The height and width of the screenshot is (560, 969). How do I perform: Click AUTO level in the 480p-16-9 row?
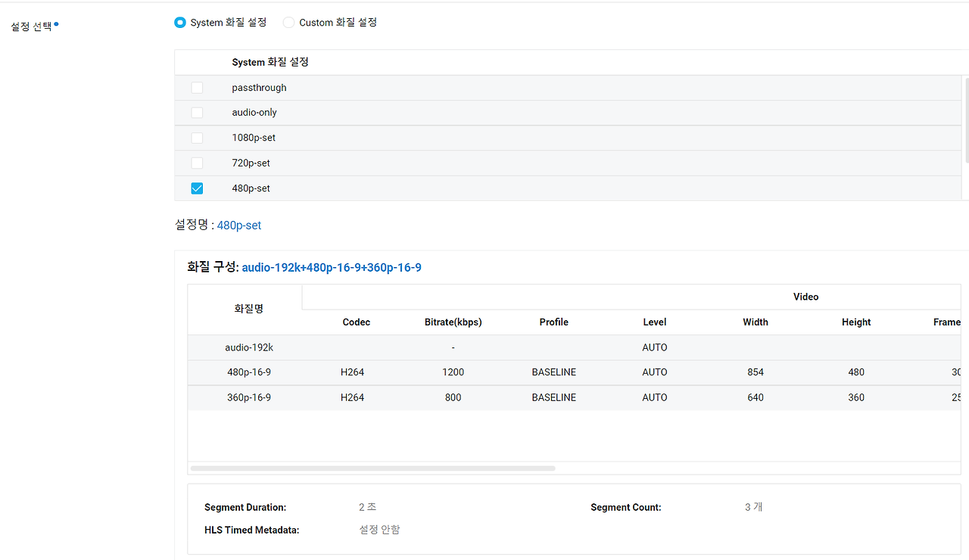(655, 372)
